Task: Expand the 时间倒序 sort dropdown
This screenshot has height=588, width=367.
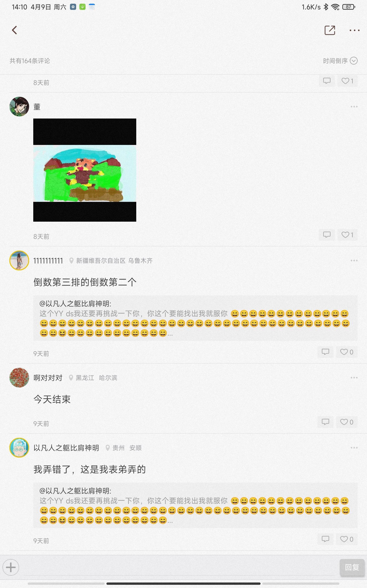Action: tap(340, 61)
